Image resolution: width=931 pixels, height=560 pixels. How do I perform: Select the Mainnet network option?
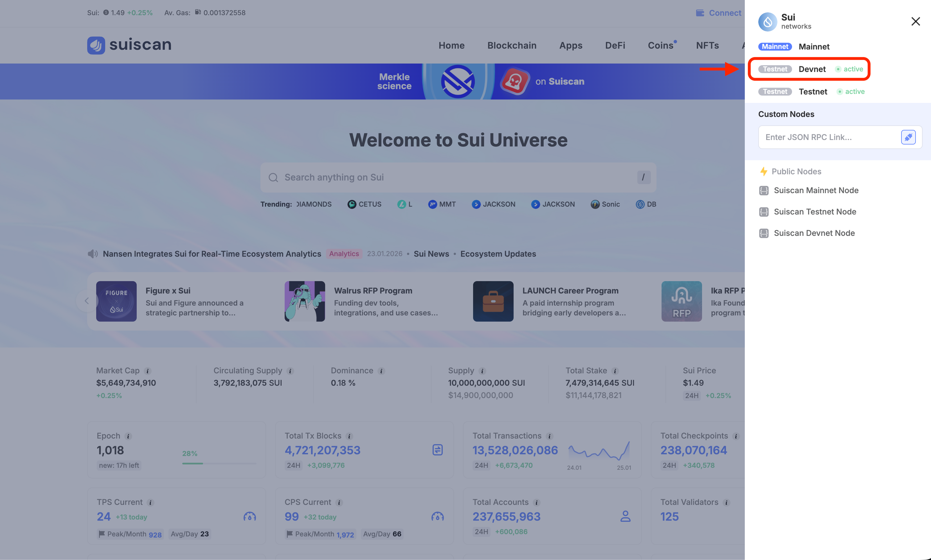point(814,47)
